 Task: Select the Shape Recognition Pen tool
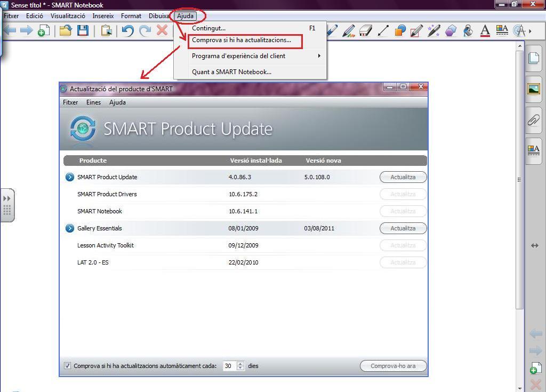click(417, 30)
